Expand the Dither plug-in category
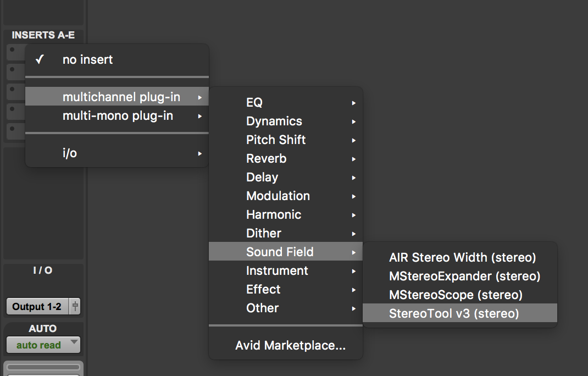Image resolution: width=588 pixels, height=376 pixels. point(285,234)
